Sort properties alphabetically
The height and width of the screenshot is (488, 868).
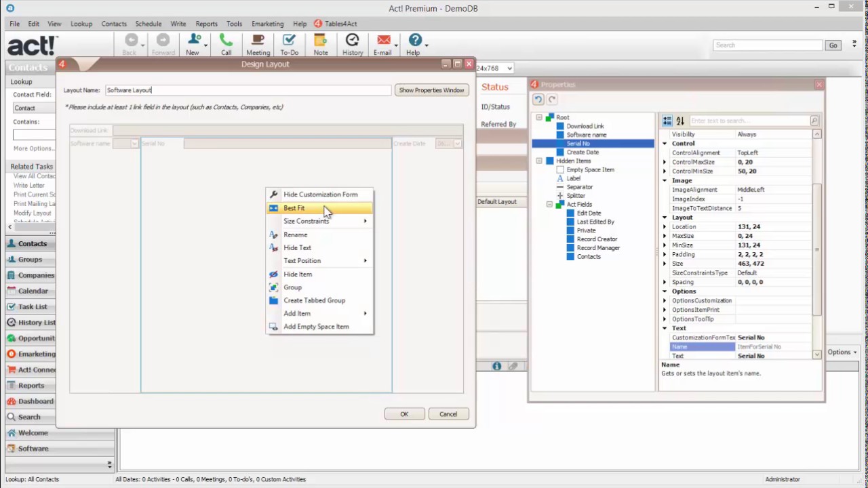(680, 121)
